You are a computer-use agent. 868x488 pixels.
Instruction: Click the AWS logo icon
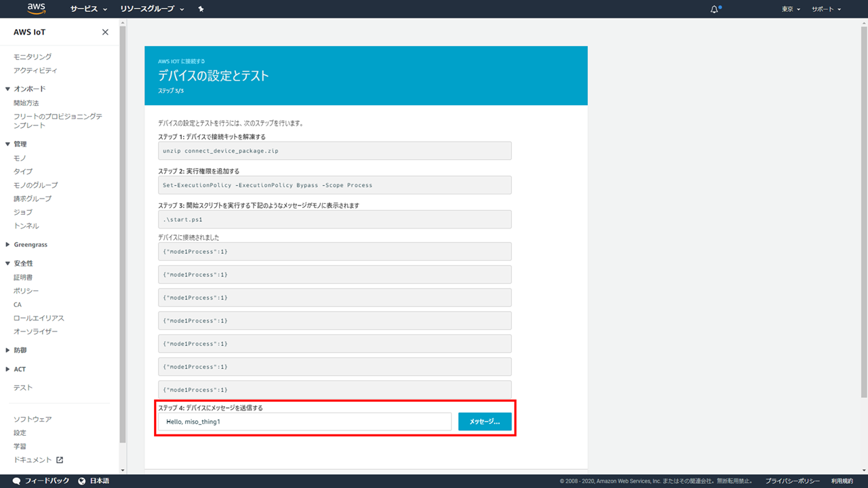[36, 9]
